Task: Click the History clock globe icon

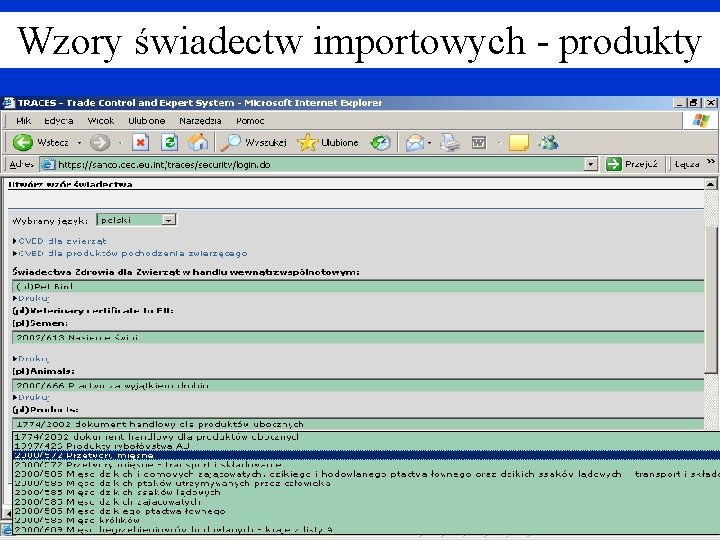Action: (x=381, y=143)
